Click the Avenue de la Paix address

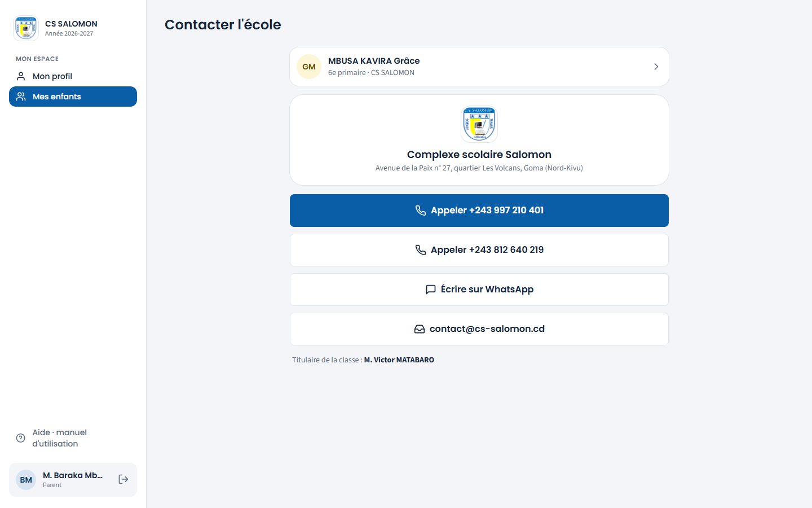479,168
